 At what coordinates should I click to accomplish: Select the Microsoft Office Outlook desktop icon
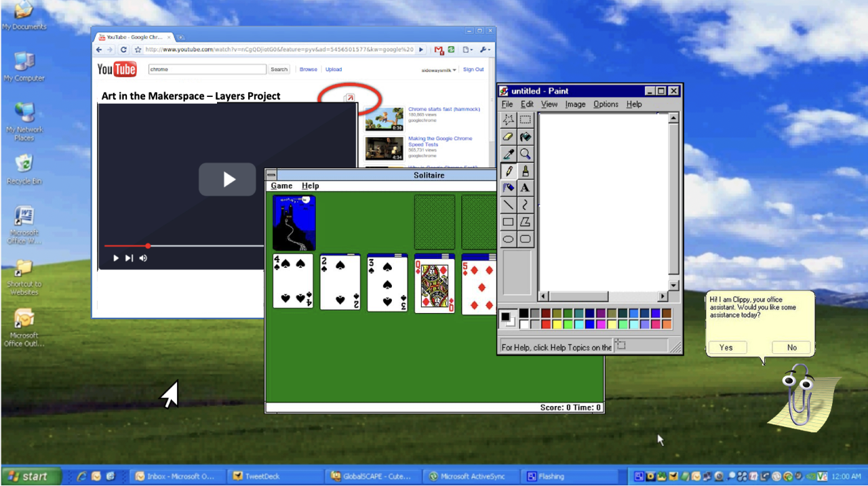(24, 328)
